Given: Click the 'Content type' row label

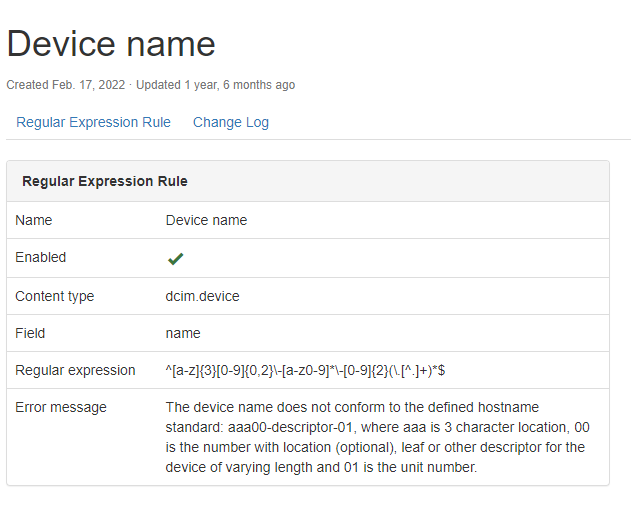Looking at the screenshot, I should pos(55,296).
